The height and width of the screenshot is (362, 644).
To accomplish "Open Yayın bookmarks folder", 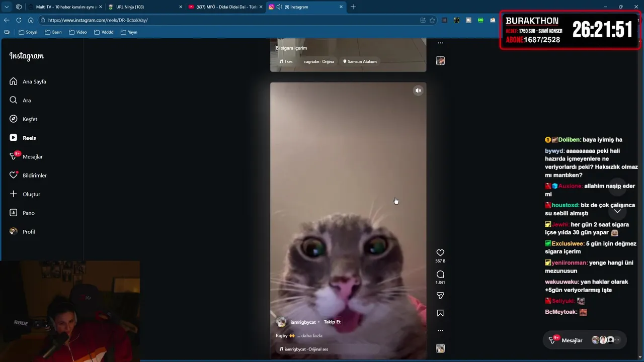I will [129, 32].
